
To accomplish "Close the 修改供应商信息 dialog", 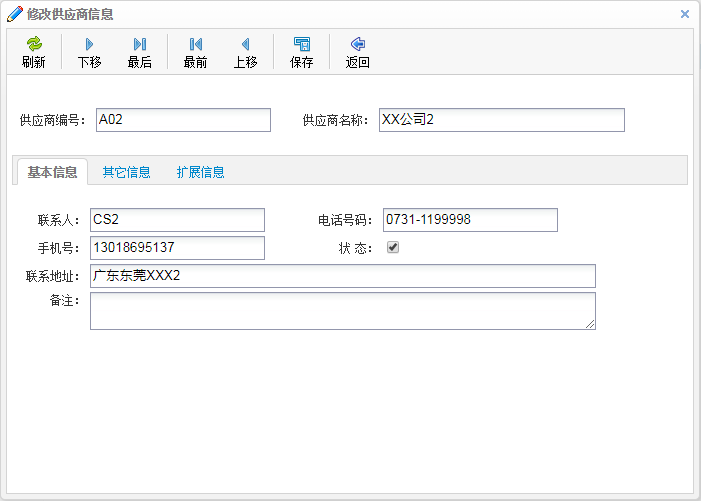I will (x=684, y=14).
